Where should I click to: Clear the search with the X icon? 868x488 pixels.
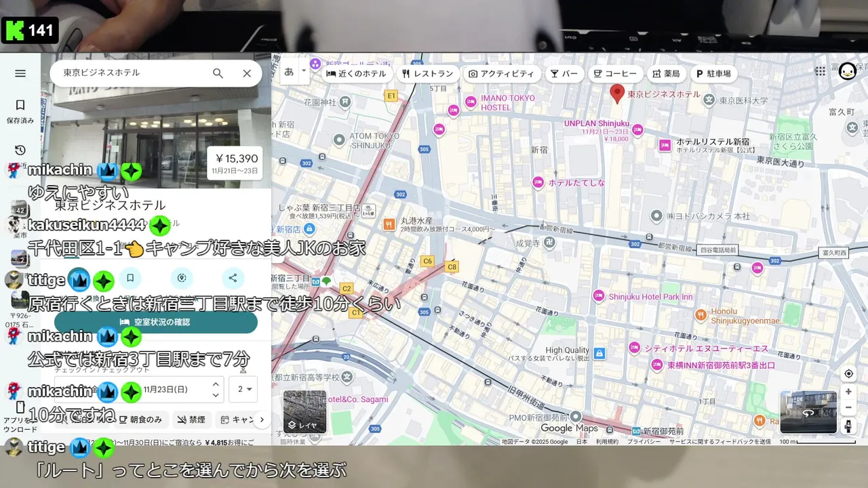[x=247, y=73]
